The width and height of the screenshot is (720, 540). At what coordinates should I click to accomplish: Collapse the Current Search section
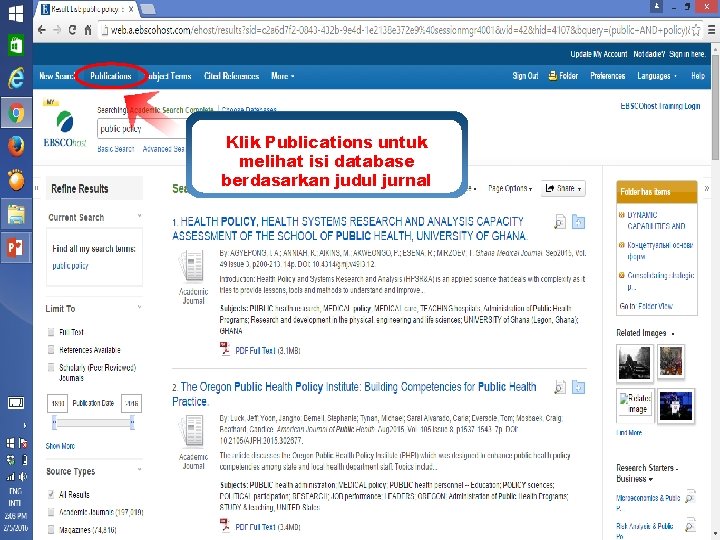click(140, 216)
